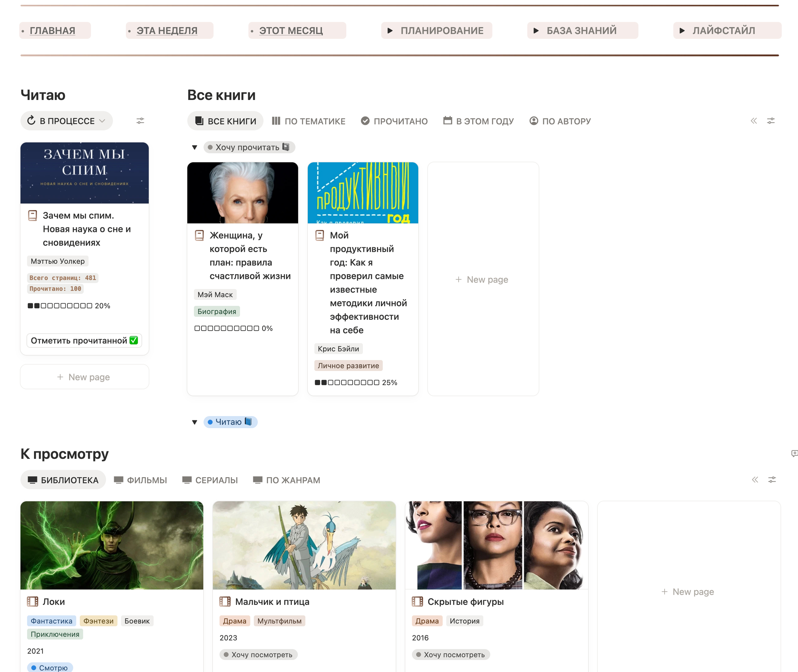The height and width of the screenshot is (672, 798).
Task: Open Мой продуктивный год cover thumbnail
Action: [363, 193]
